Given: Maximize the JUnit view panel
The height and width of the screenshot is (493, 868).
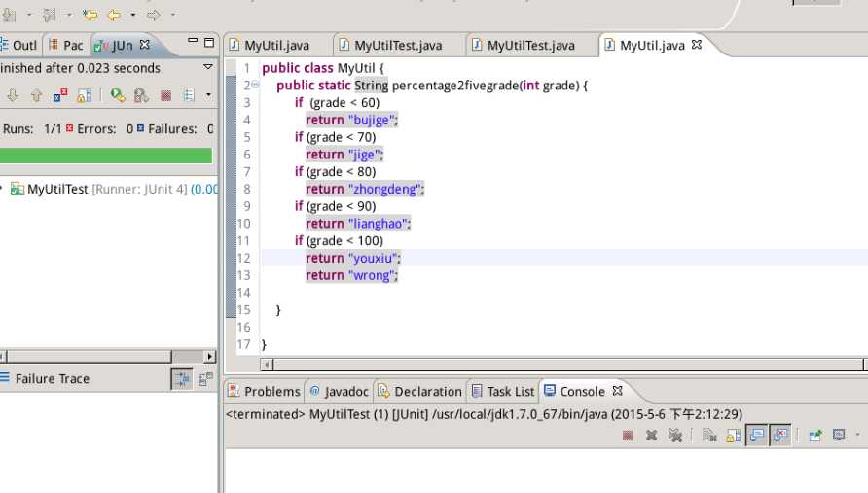Looking at the screenshot, I should tap(209, 42).
